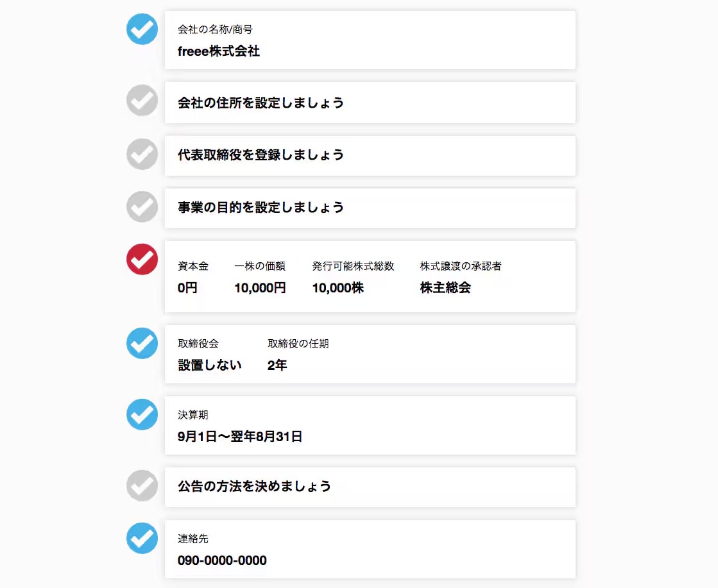Click gray checkmark beside 会社の住所を設定しましょう
Screen dimensions: 718x588
click(x=142, y=100)
